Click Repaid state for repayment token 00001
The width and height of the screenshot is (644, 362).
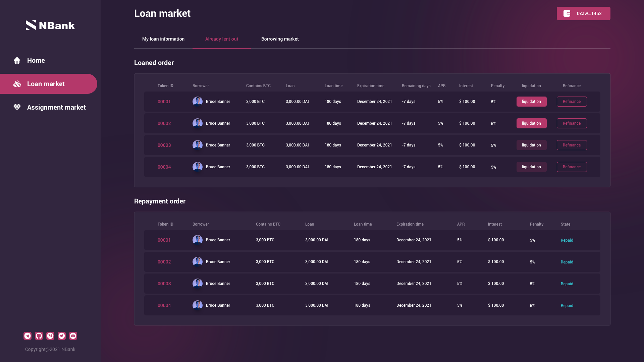point(567,240)
